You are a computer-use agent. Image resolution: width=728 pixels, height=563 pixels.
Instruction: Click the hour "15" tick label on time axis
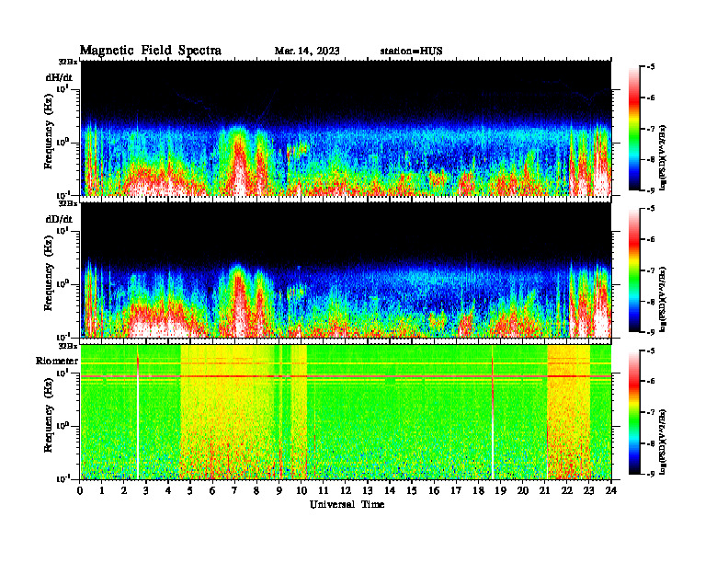click(412, 490)
